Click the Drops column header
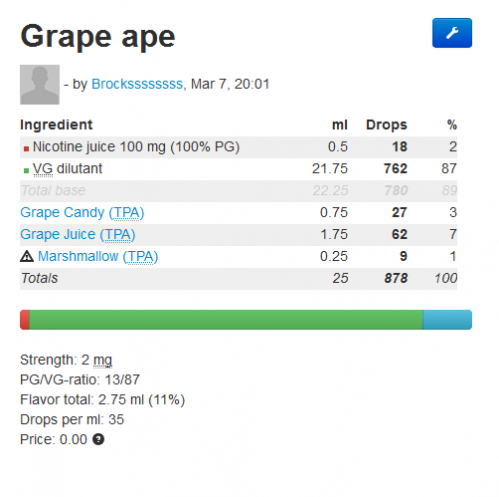This screenshot has width=499, height=497. pos(387,125)
